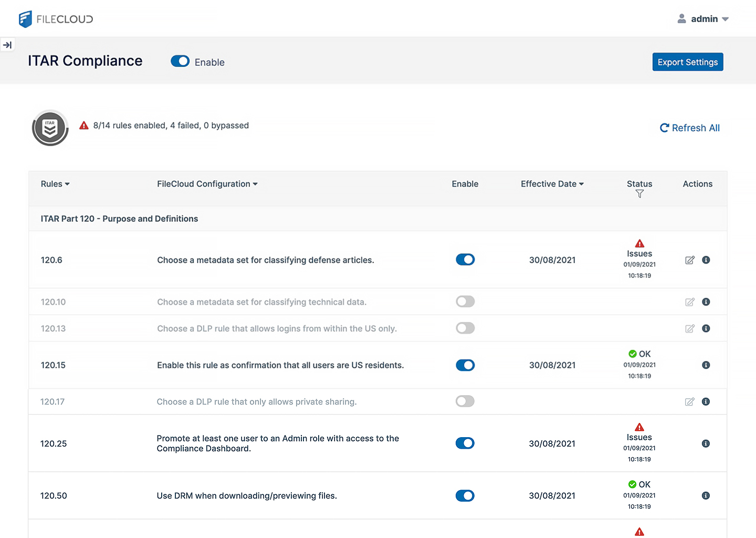The width and height of the screenshot is (756, 538).
Task: Click the ITAR Compliance page title
Action: [85, 61]
